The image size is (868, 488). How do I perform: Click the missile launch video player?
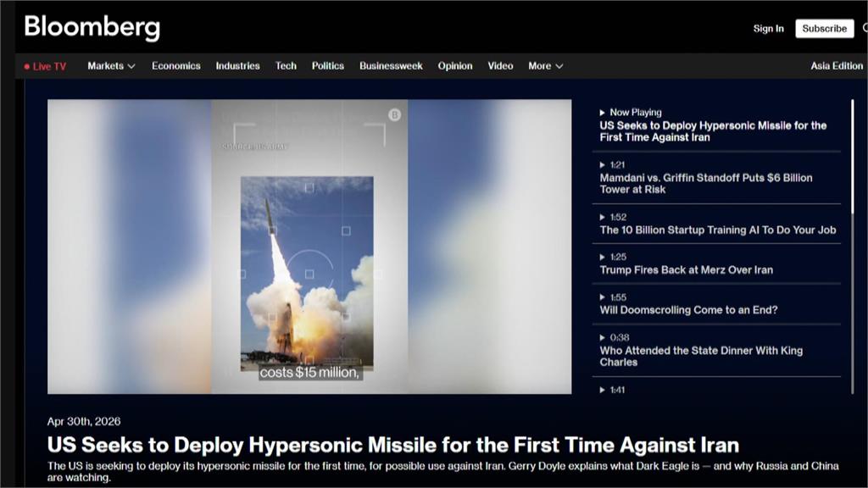tap(309, 247)
